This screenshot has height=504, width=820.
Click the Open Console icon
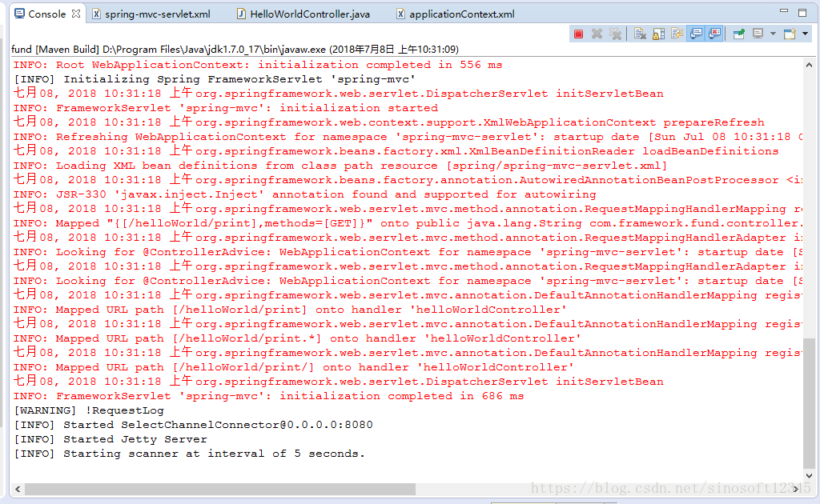790,34
